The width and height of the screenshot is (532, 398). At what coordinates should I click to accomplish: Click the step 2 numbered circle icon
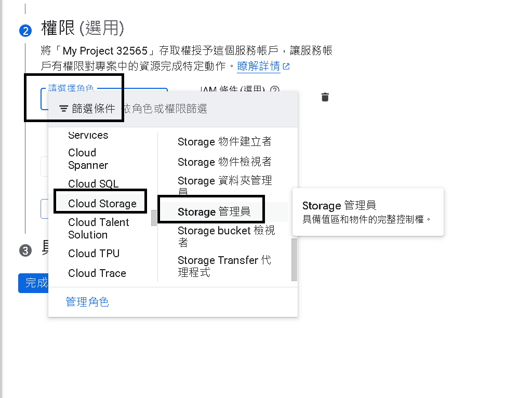click(x=25, y=31)
